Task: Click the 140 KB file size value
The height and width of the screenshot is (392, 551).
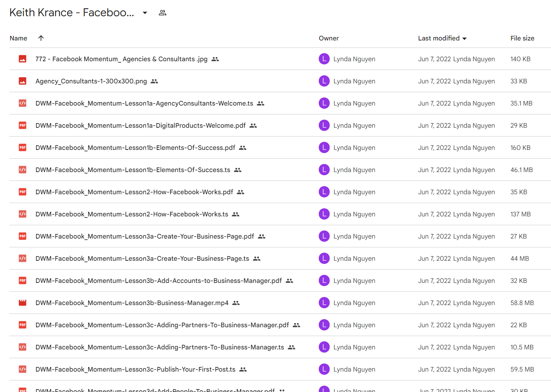Action: point(520,59)
